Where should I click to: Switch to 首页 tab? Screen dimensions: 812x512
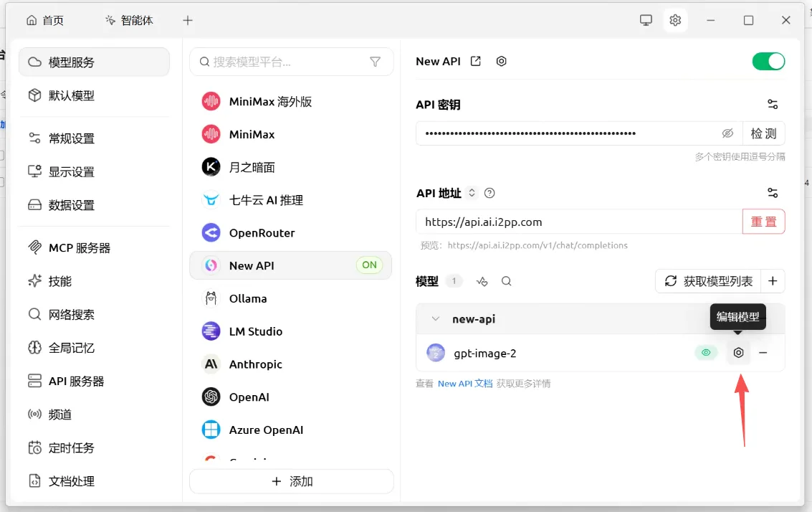(x=45, y=20)
